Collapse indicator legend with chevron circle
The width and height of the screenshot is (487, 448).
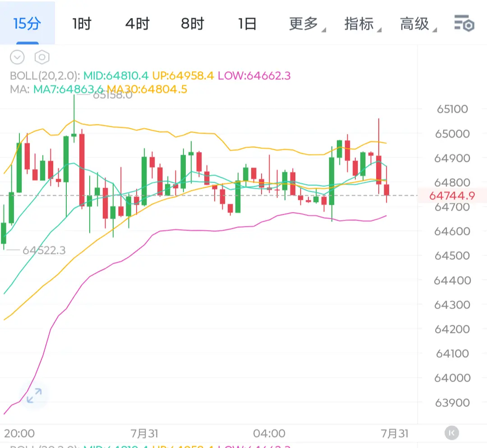17,57
